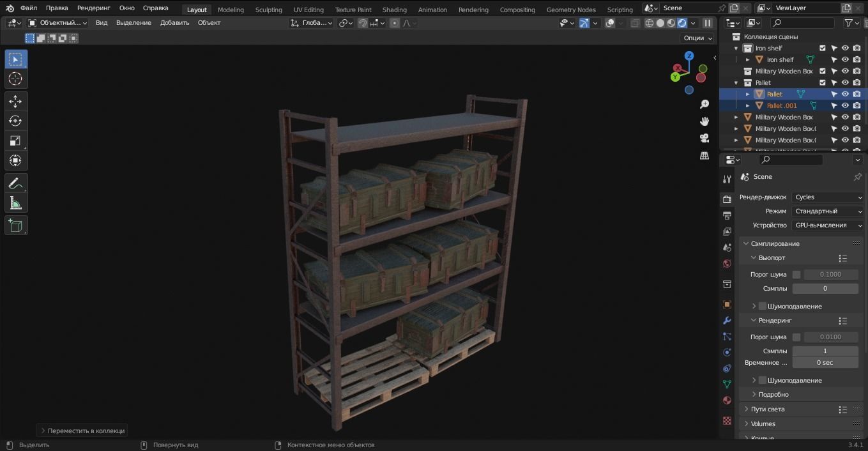868x451 pixels.
Task: Choose the Rotate tool
Action: click(16, 121)
